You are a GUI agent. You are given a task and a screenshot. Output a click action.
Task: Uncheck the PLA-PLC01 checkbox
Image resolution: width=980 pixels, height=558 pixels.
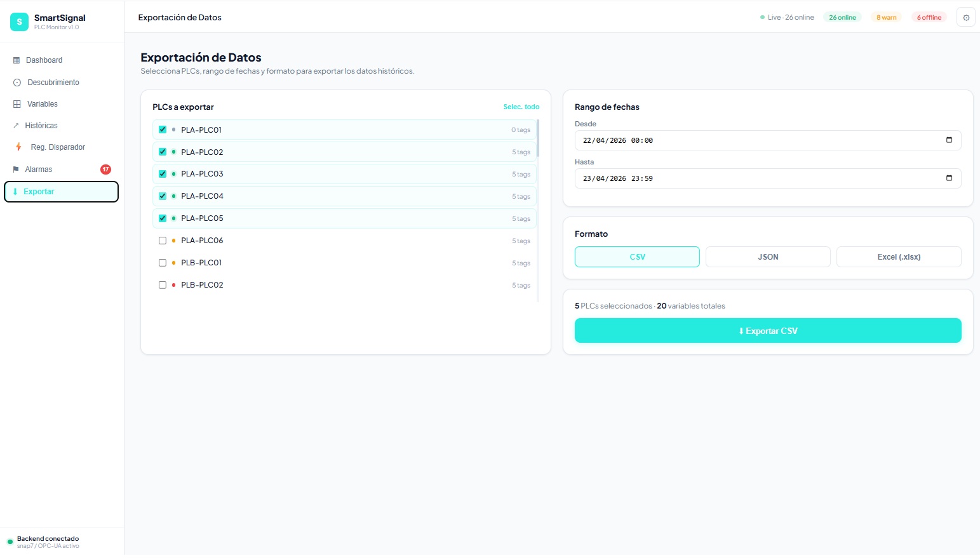pos(163,130)
